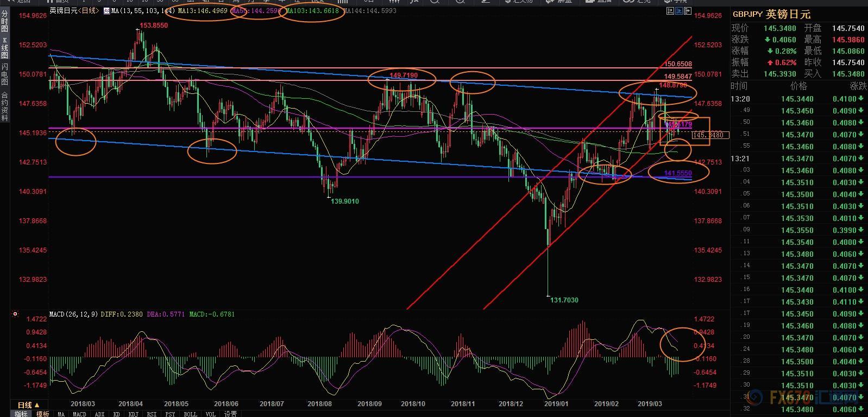Choose the KD indicator button
Screen dimensions: 868x417
pos(116,414)
